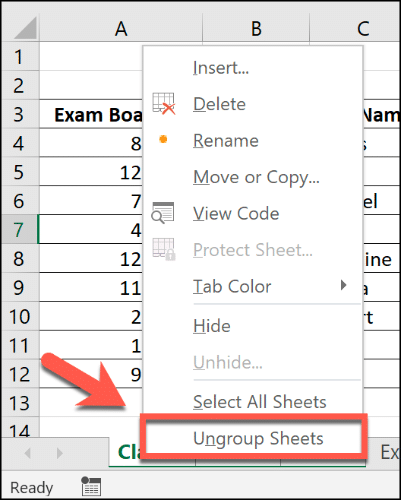Expand the Tab Color submenu arrow

pyautogui.click(x=343, y=285)
